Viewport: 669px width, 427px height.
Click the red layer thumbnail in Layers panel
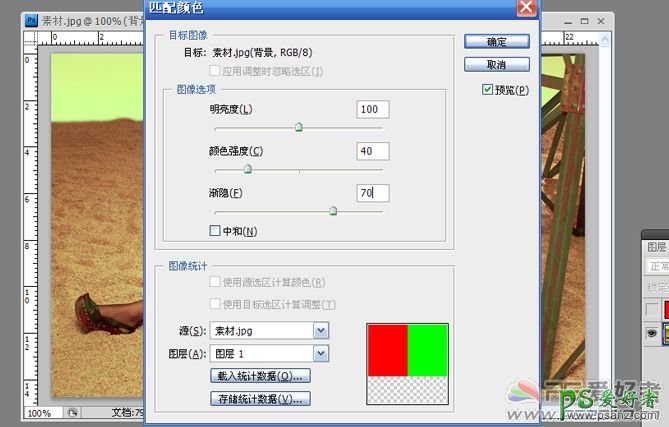[x=664, y=310]
